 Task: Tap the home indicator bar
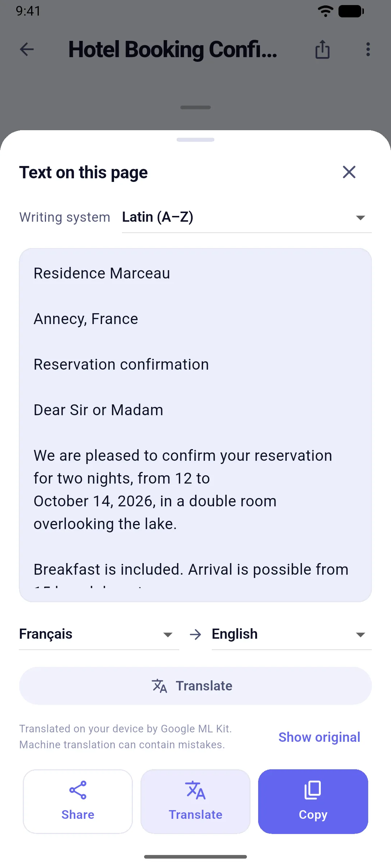click(x=195, y=857)
